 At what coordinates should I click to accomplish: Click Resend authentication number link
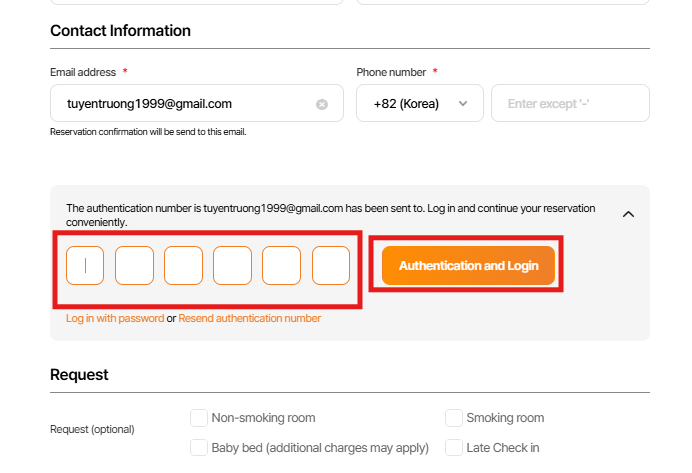click(250, 318)
